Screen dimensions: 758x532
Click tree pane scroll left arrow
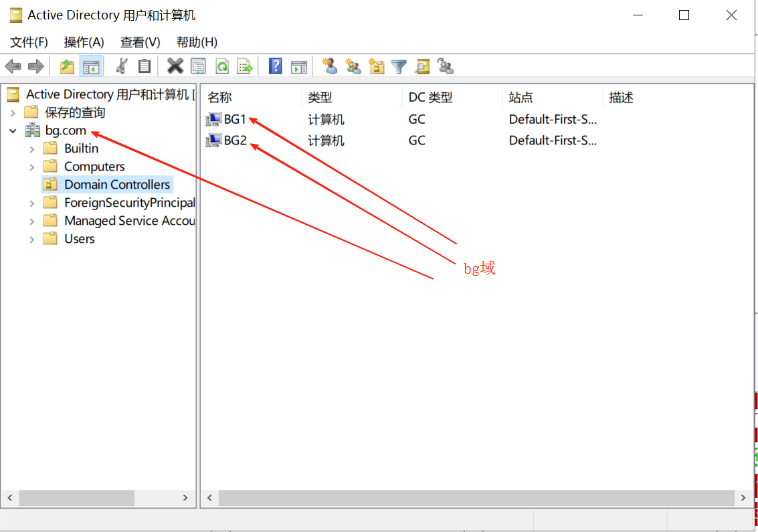pyautogui.click(x=10, y=498)
